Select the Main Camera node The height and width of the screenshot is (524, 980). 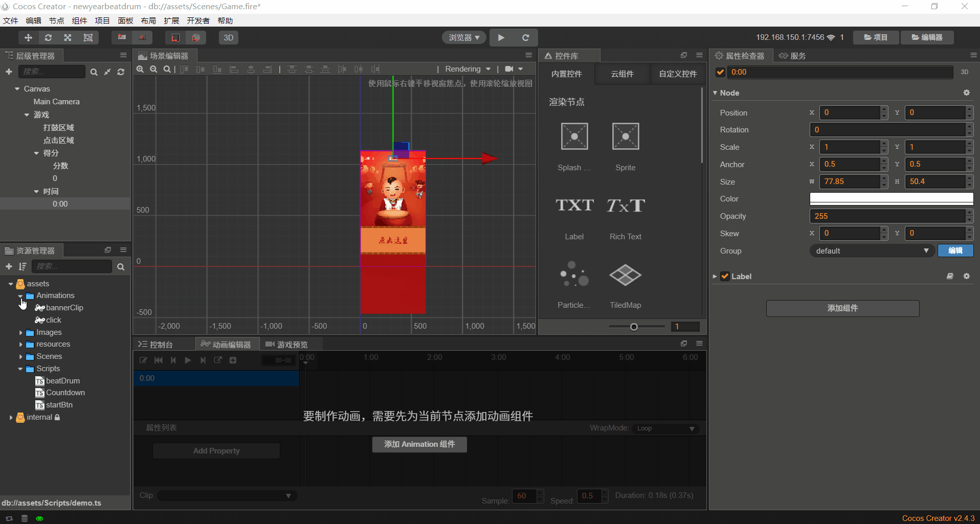coord(57,102)
